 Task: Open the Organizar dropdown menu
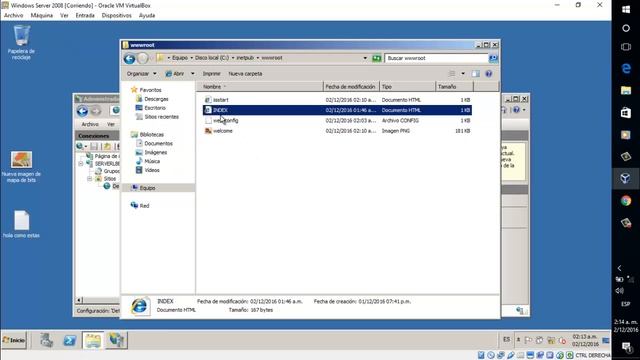click(x=141, y=74)
